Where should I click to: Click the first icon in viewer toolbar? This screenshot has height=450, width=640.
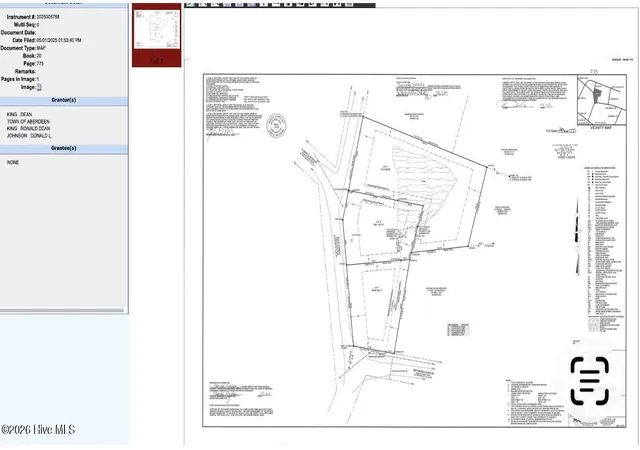pos(190,4)
